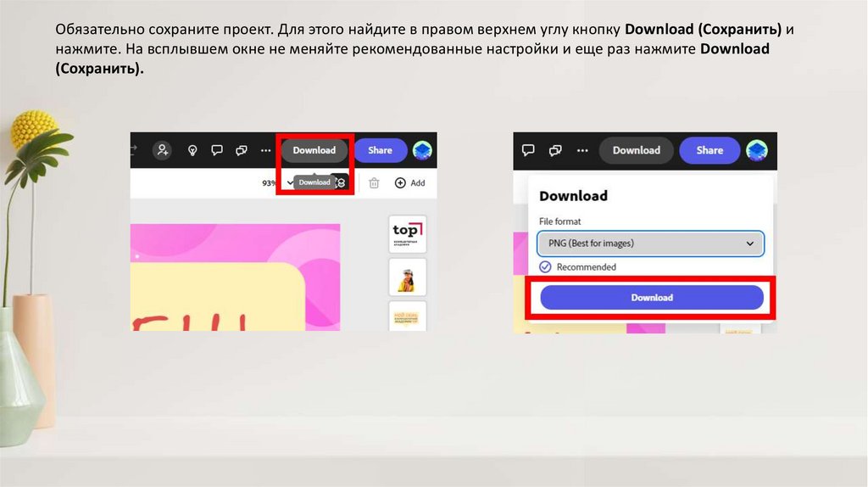The height and width of the screenshot is (487, 868).
Task: Click the Share button in left screenshot
Action: [380, 150]
